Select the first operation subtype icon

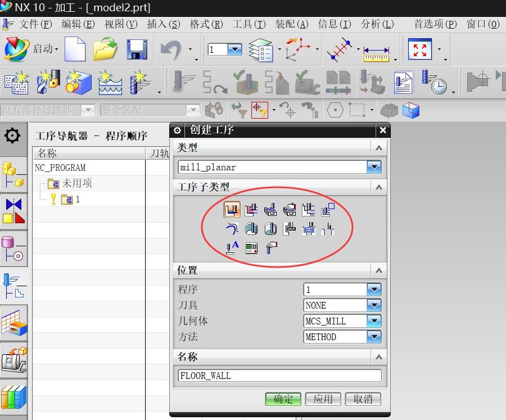232,210
